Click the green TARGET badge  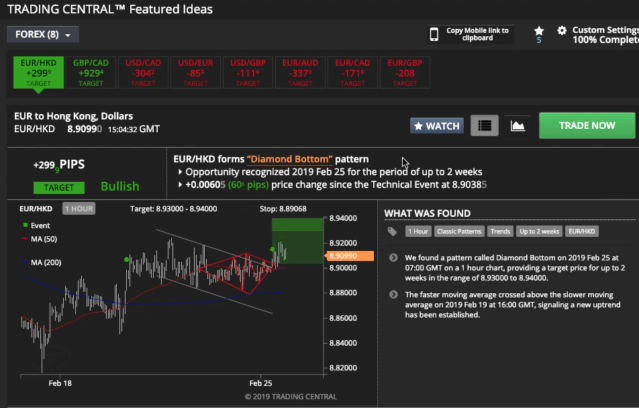click(x=59, y=187)
